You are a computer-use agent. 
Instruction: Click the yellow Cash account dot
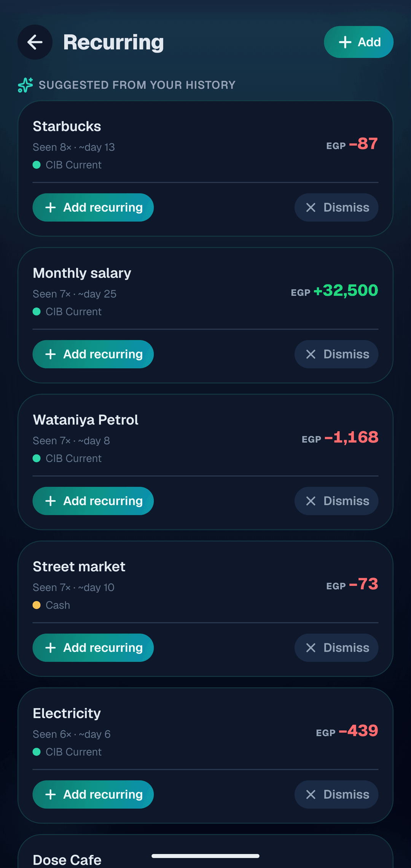click(x=37, y=605)
